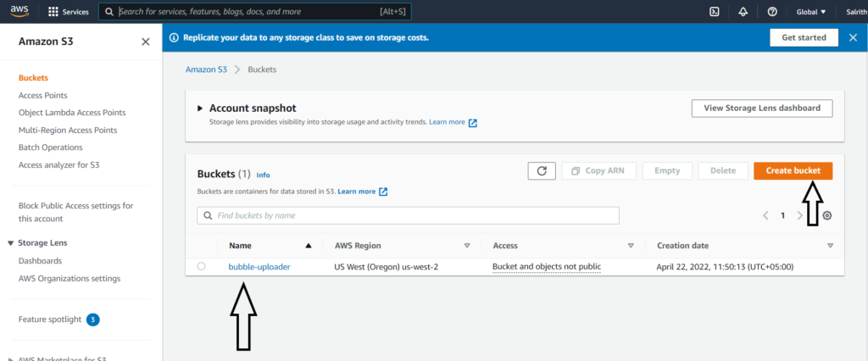
Task: Open Buckets in the sidebar
Action: [x=33, y=78]
